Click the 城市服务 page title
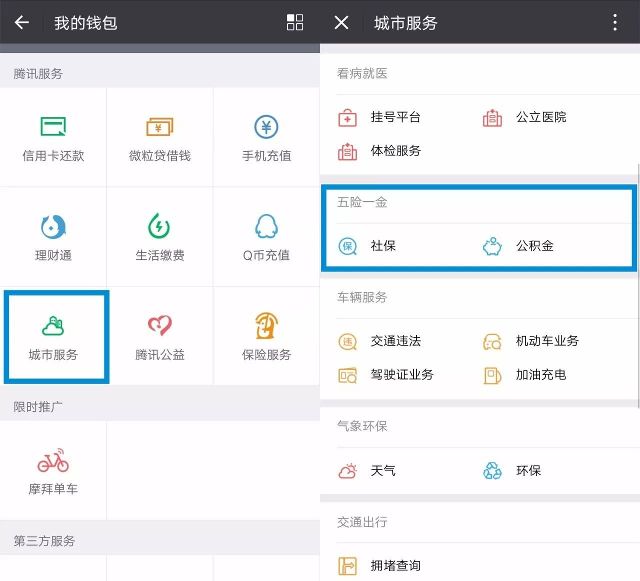This screenshot has width=640, height=581. (x=406, y=23)
